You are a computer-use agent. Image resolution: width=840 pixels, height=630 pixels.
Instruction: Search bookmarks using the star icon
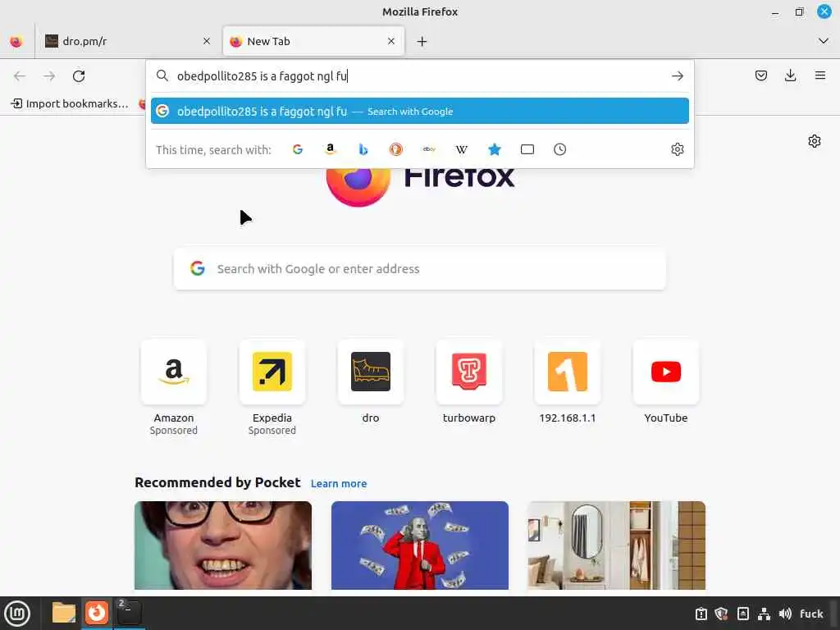(x=495, y=149)
